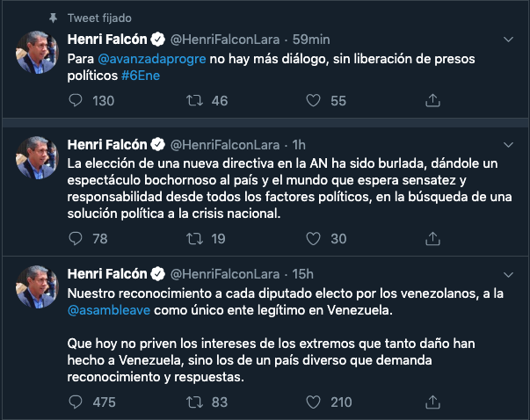Open the 59min timestamp of pinned tweet
The height and width of the screenshot is (420, 530).
coord(310,40)
